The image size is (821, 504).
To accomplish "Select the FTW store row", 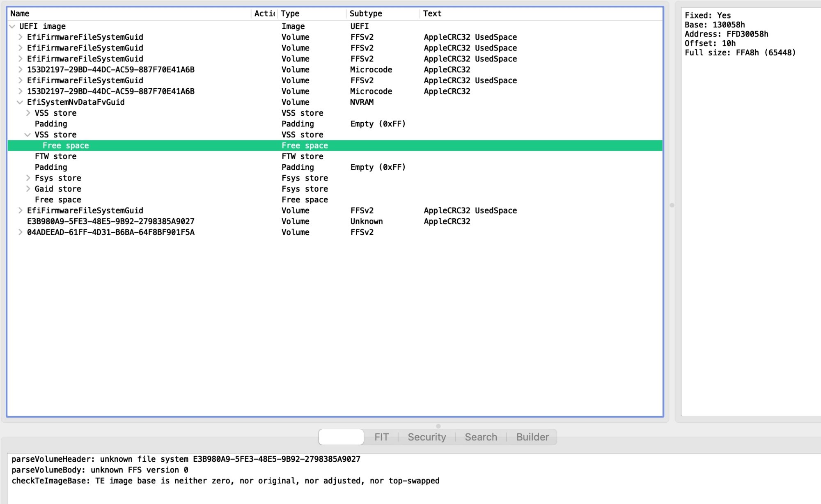I will (x=56, y=156).
